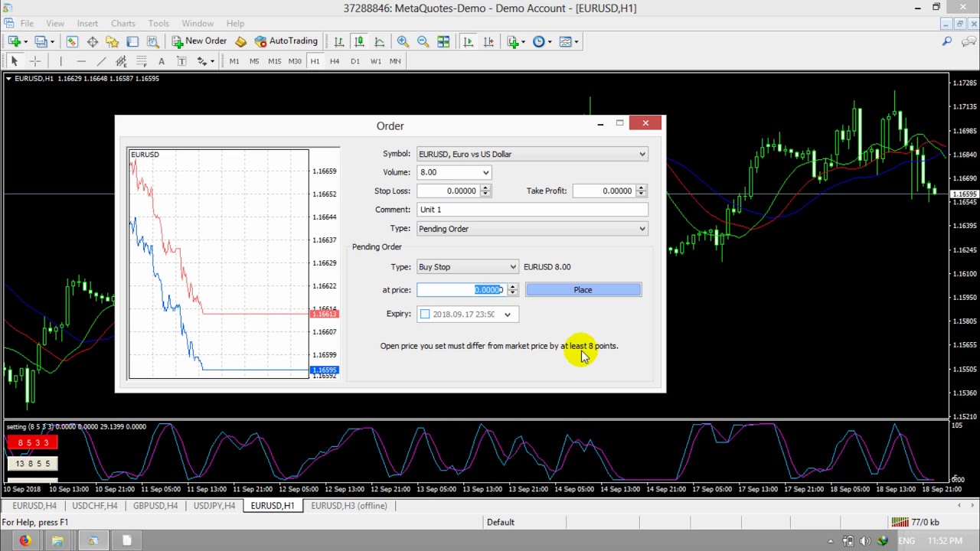This screenshot has height=551, width=980.
Task: Open the Profiles toolbar icon
Action: point(41,41)
